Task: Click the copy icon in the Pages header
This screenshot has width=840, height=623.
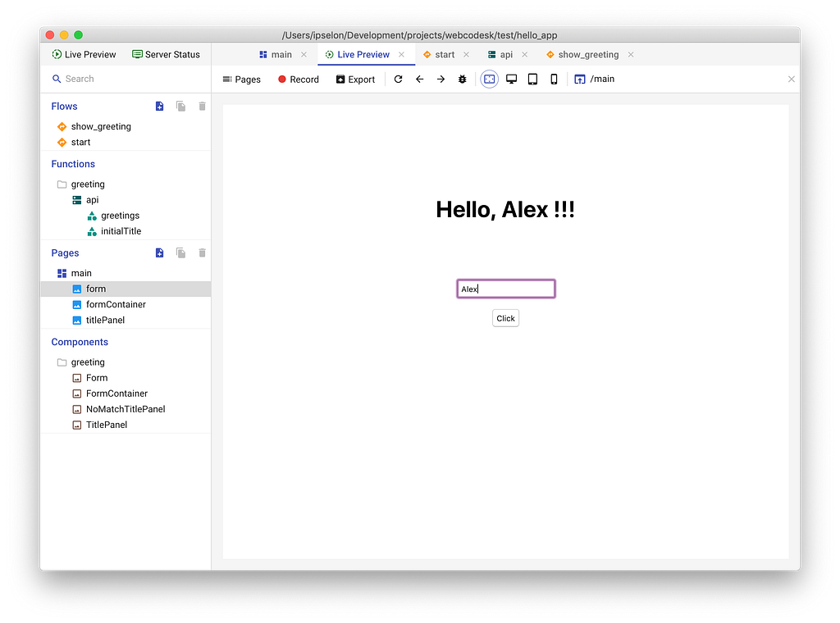Action: pyautogui.click(x=181, y=252)
